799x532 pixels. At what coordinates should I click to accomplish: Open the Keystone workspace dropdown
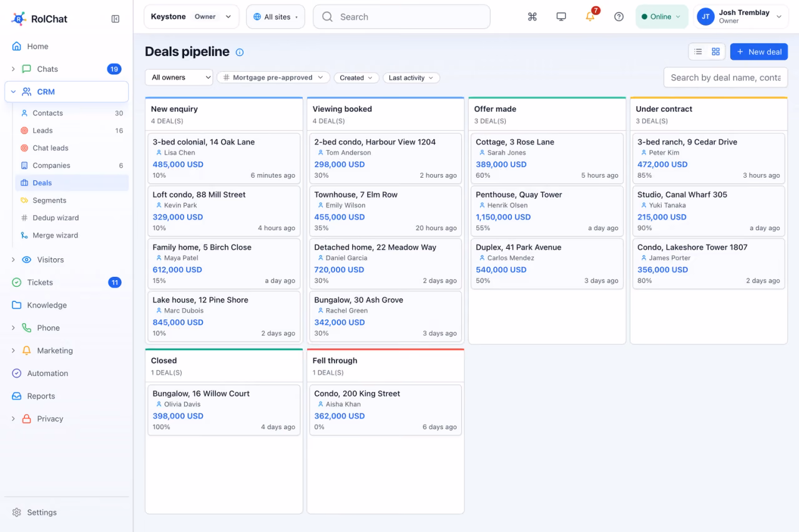(x=191, y=17)
